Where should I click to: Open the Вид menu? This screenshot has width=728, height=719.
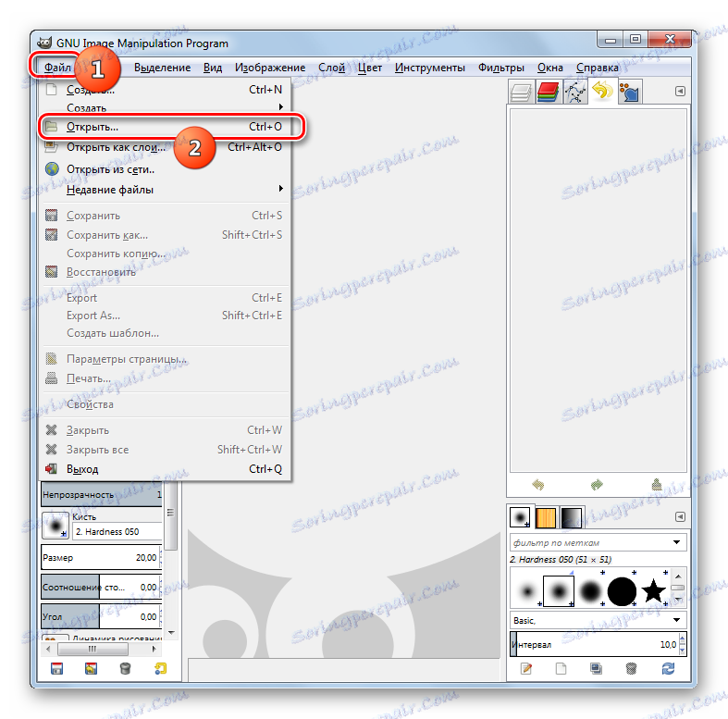tap(213, 68)
